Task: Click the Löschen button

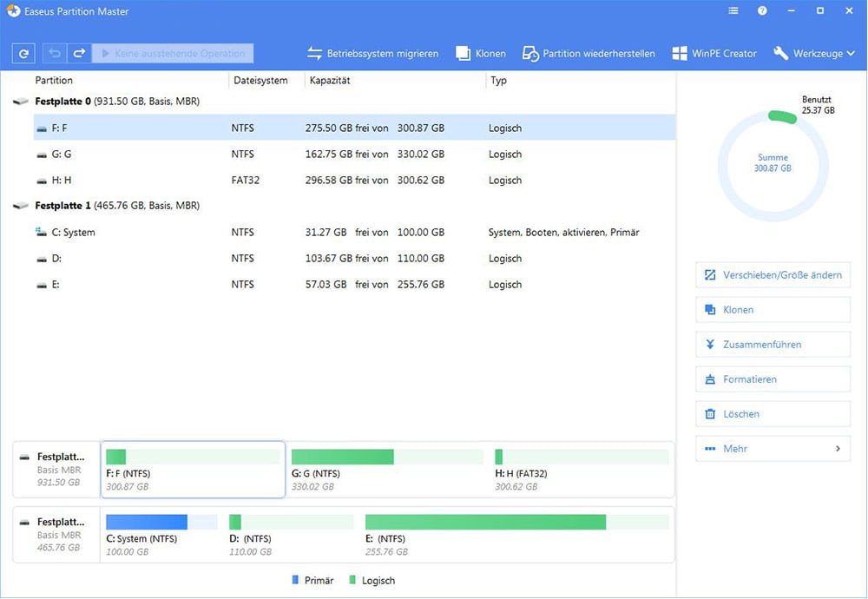Action: tap(773, 414)
